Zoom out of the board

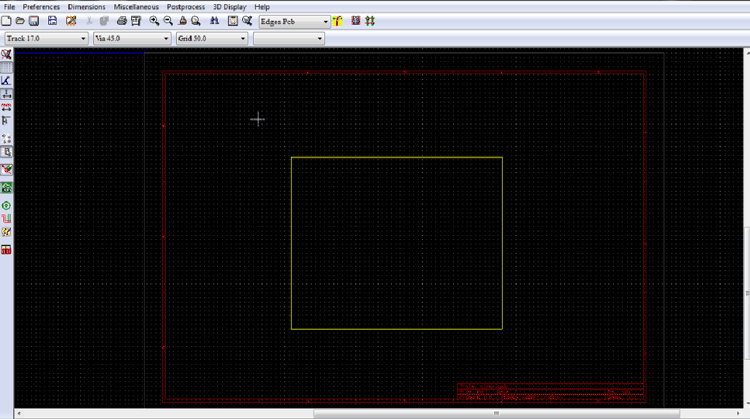tap(168, 21)
